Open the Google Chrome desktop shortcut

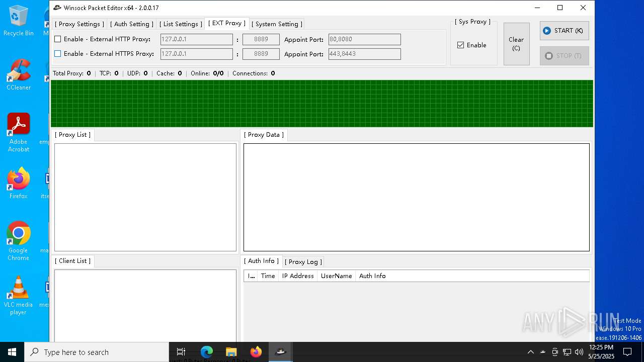(19, 241)
